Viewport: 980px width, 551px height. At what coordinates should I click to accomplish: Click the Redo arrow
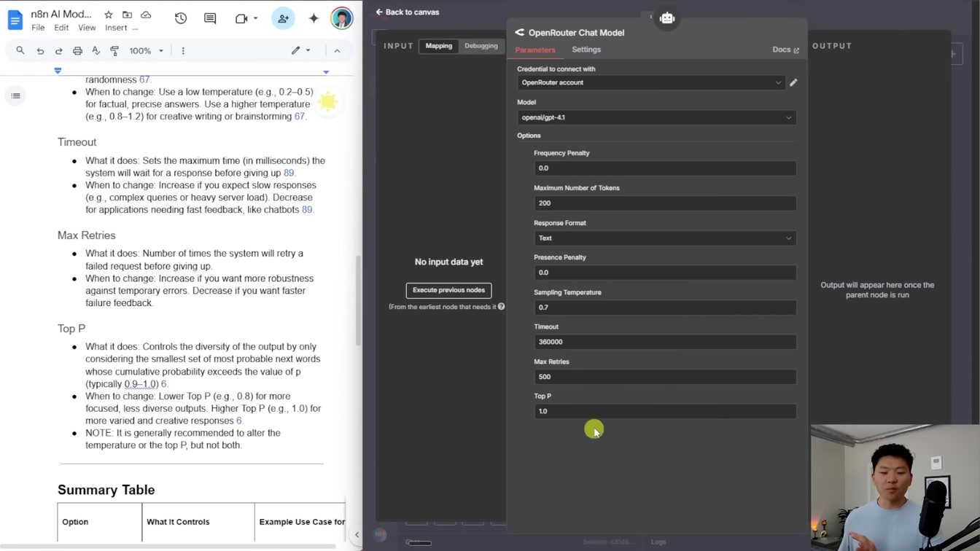59,51
